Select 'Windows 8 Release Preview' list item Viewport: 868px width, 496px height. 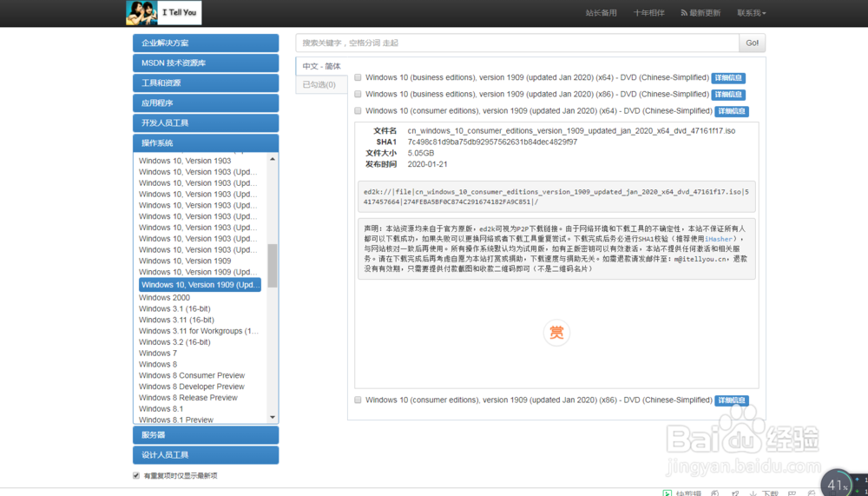point(188,397)
